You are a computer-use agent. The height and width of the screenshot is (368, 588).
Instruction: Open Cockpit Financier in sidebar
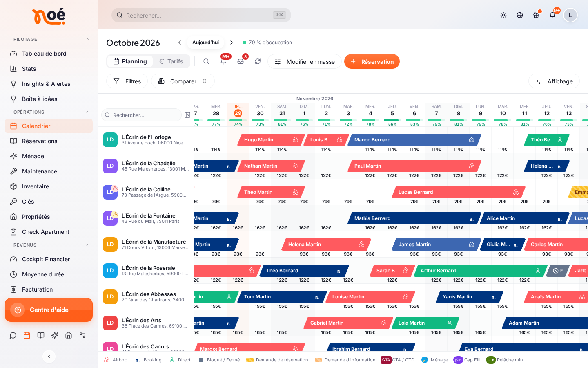(x=49, y=259)
